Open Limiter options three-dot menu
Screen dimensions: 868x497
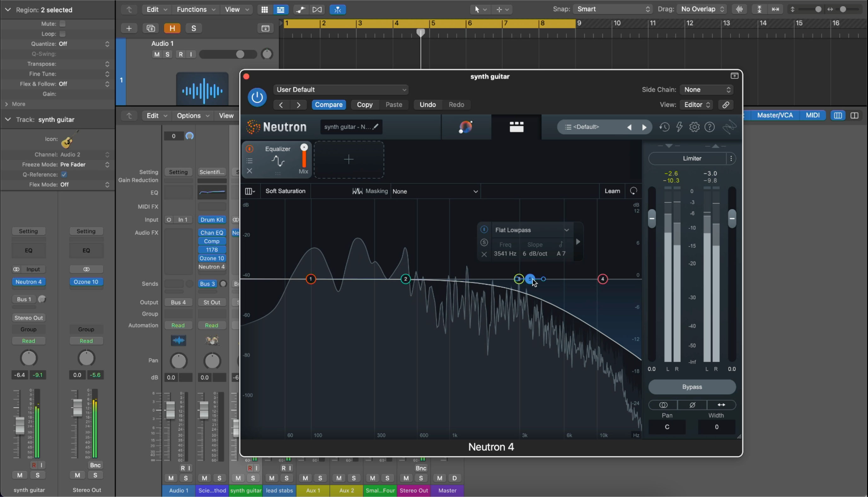731,158
